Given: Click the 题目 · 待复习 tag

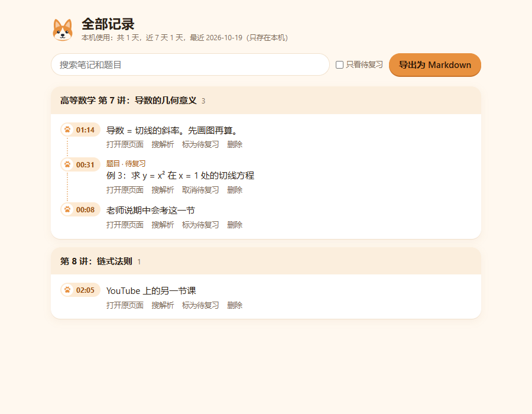Looking at the screenshot, I should [x=126, y=164].
